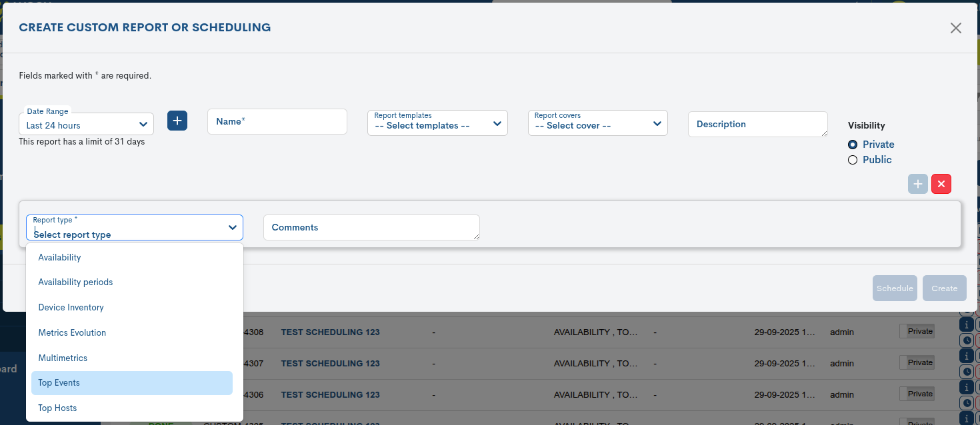This screenshot has width=980, height=425.
Task: Click the gray plus to add another report row
Action: [x=917, y=184]
